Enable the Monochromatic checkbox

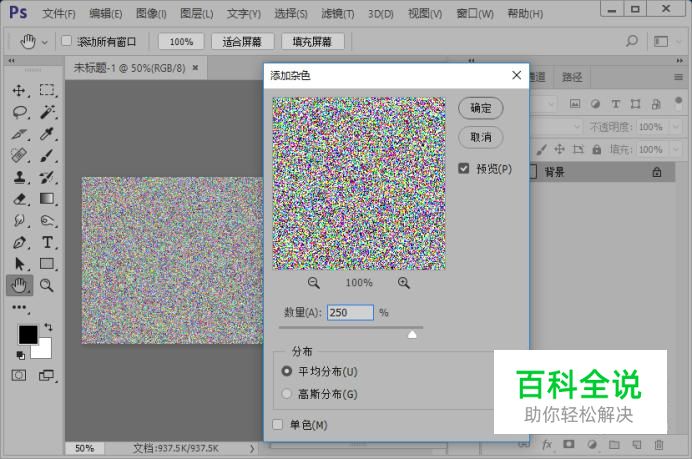(278, 425)
